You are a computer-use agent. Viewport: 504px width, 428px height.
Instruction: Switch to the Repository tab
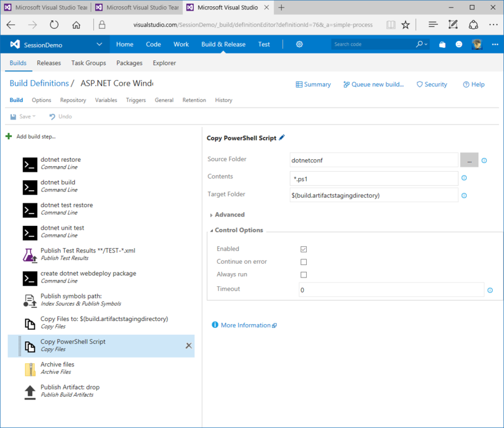pos(73,100)
